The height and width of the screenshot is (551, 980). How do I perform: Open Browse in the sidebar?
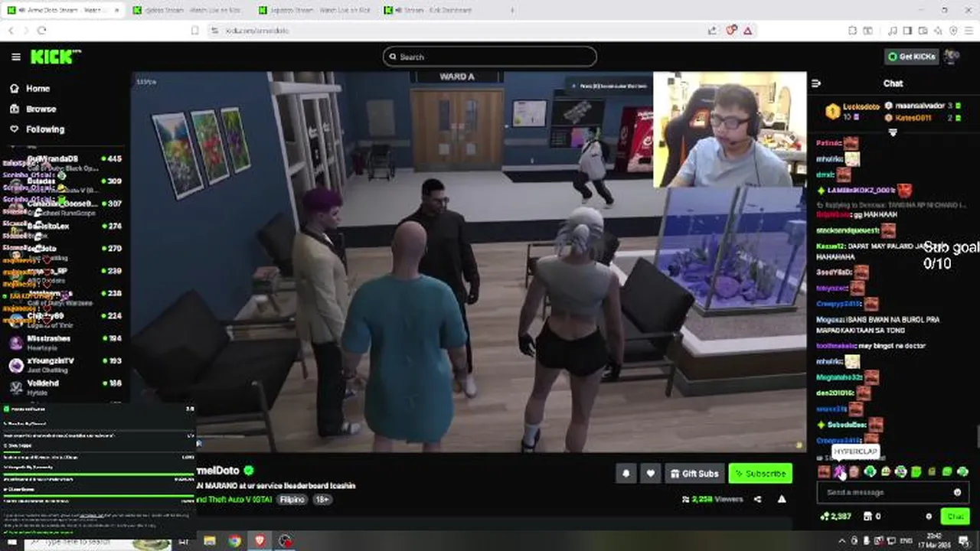coord(34,109)
